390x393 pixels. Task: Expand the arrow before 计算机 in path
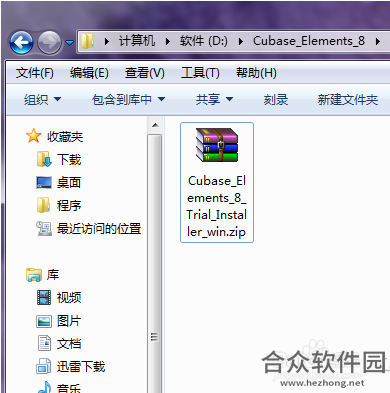tap(107, 42)
